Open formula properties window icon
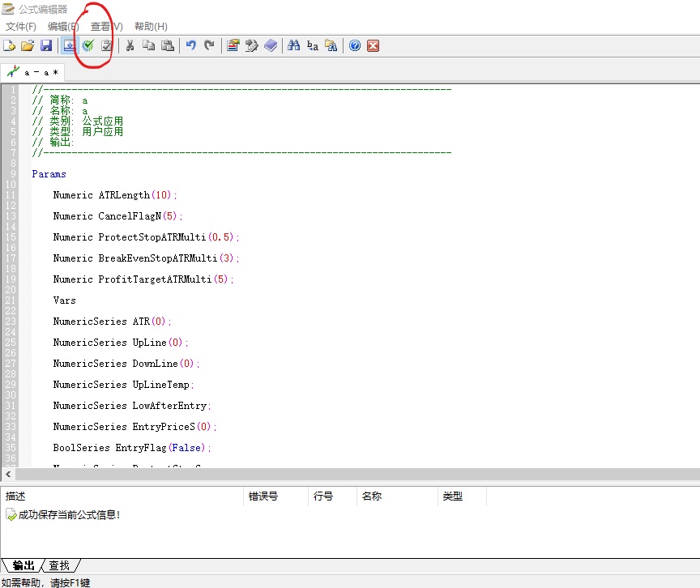Viewport: 700px width, 588px height. (233, 45)
